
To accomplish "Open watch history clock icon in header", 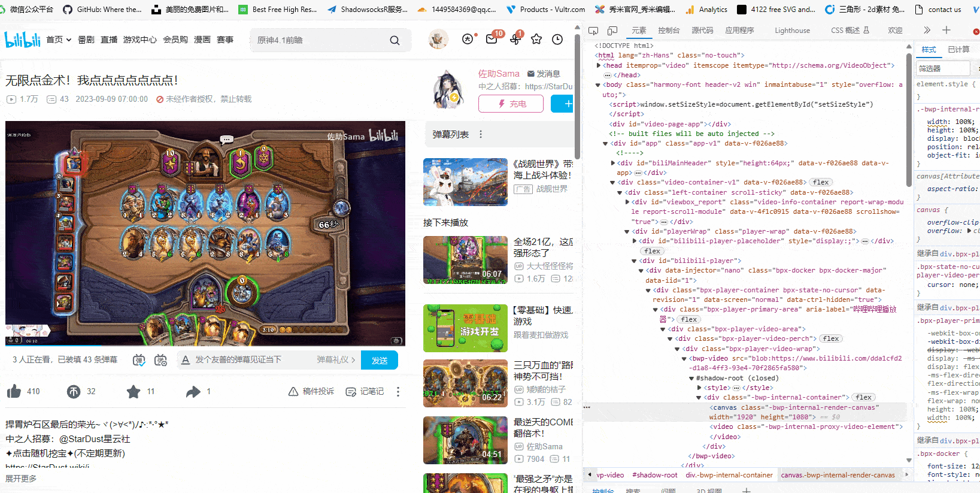I will pos(557,40).
